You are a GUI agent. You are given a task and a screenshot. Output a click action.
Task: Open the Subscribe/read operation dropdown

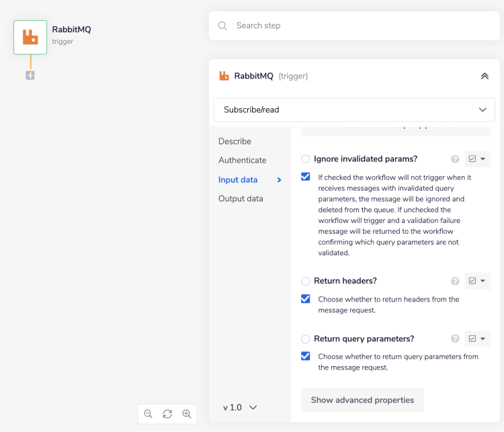tap(354, 110)
